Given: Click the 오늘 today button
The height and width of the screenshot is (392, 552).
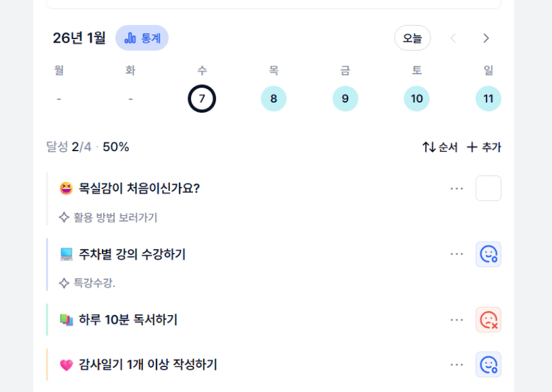Looking at the screenshot, I should click(412, 38).
